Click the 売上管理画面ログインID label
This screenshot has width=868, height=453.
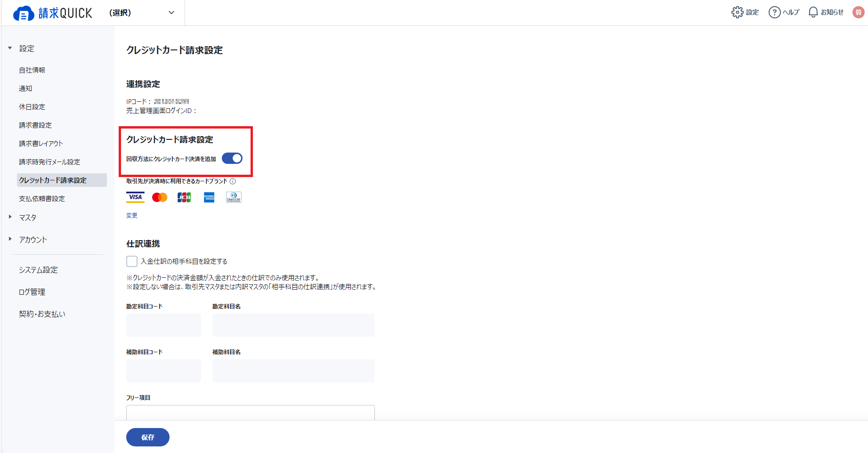coord(161,111)
